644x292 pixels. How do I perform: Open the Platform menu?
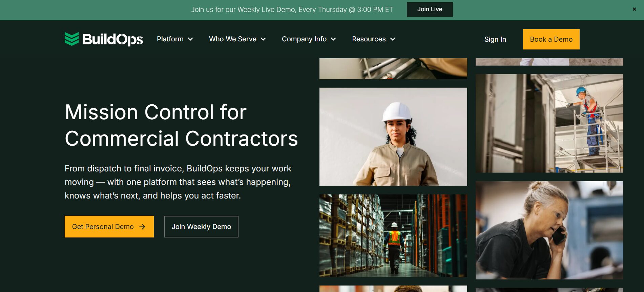click(x=175, y=39)
